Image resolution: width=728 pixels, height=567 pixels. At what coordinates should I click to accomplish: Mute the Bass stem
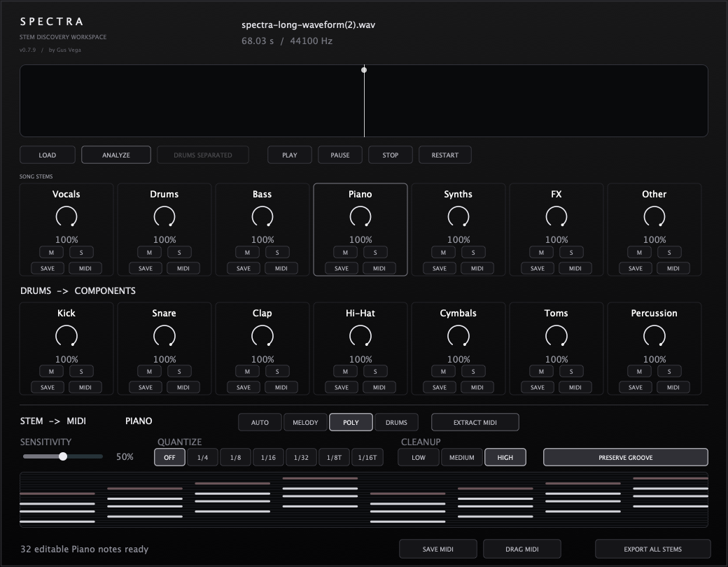248,252
